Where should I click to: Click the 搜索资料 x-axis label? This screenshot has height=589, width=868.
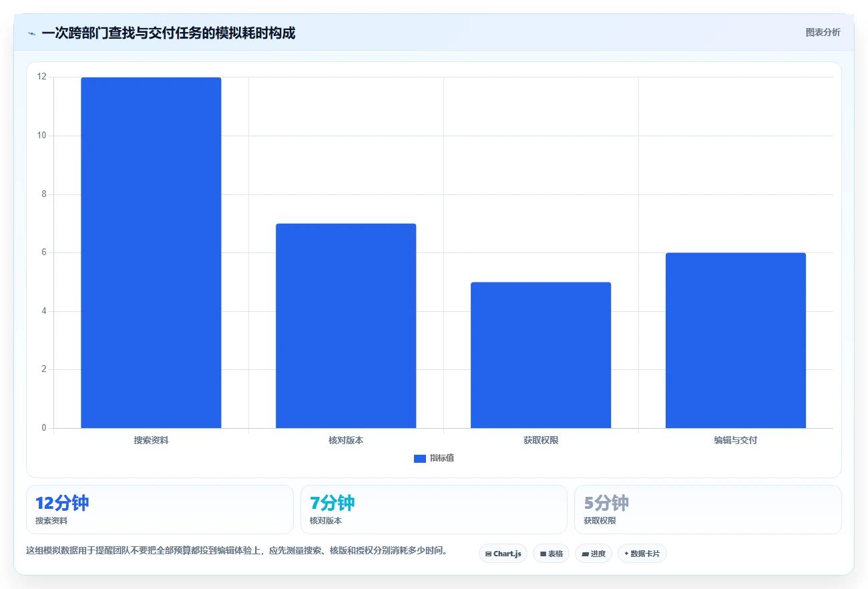click(151, 440)
